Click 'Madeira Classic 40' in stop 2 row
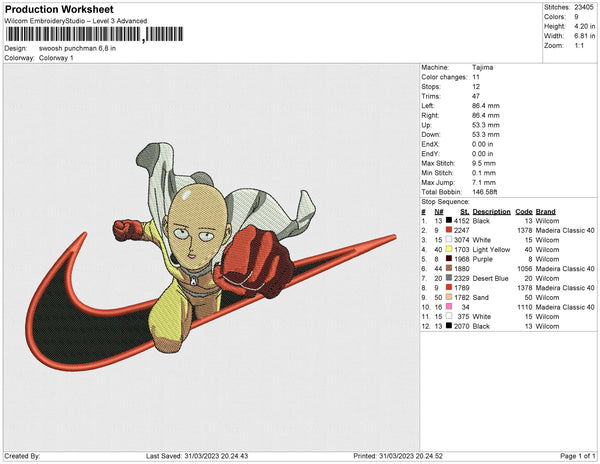The height and width of the screenshot is (464, 600). tap(565, 230)
